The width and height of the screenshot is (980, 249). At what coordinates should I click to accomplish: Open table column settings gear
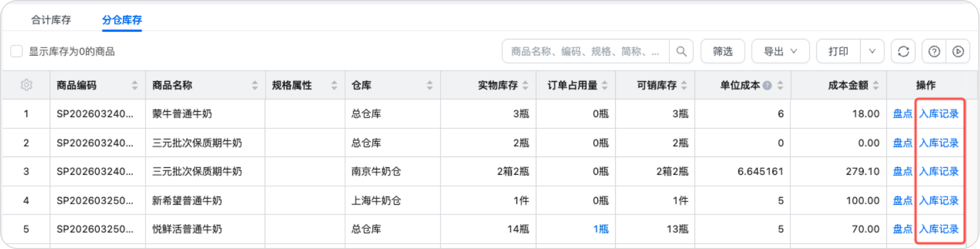click(27, 85)
